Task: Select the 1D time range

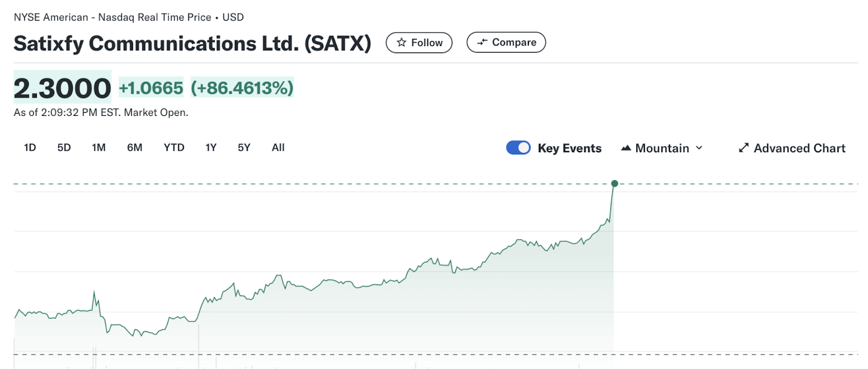Action: [30, 147]
